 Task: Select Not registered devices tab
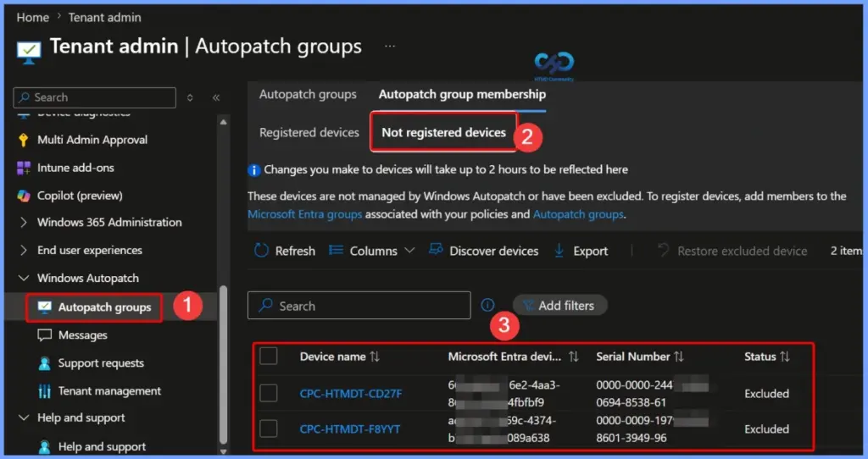(x=444, y=133)
